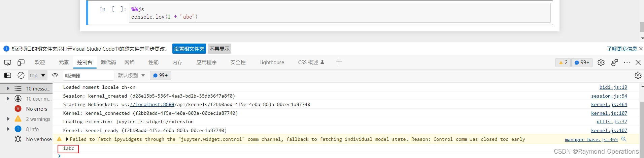Clear the console with the ban icon

click(x=21, y=75)
